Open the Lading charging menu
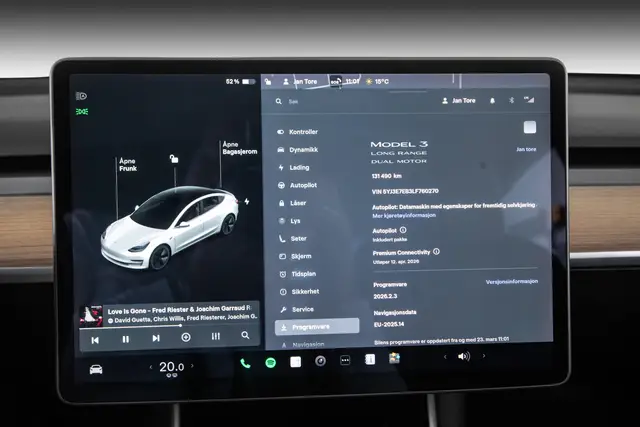The height and width of the screenshot is (427, 640). tap(294, 167)
